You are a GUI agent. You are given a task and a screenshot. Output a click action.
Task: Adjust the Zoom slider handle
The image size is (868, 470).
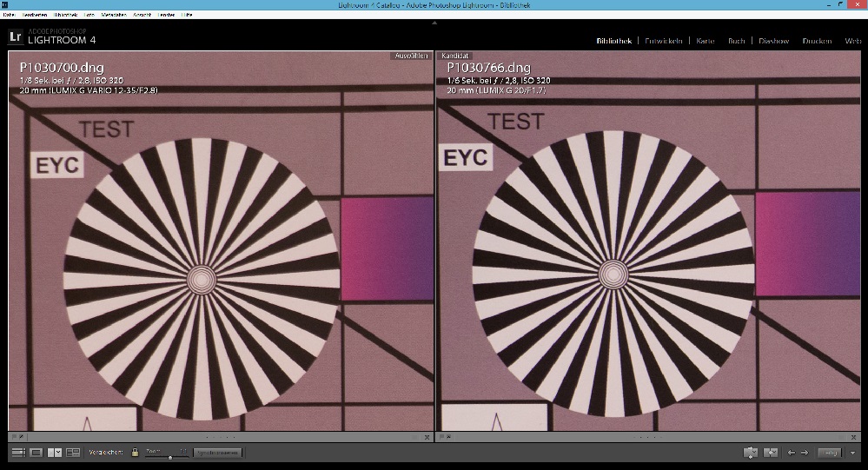click(x=169, y=455)
